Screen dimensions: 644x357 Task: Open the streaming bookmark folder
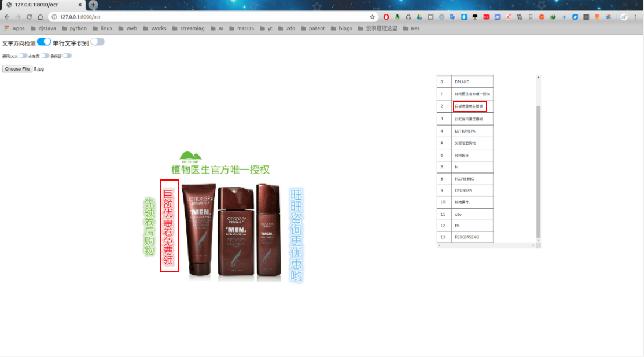(x=188, y=28)
